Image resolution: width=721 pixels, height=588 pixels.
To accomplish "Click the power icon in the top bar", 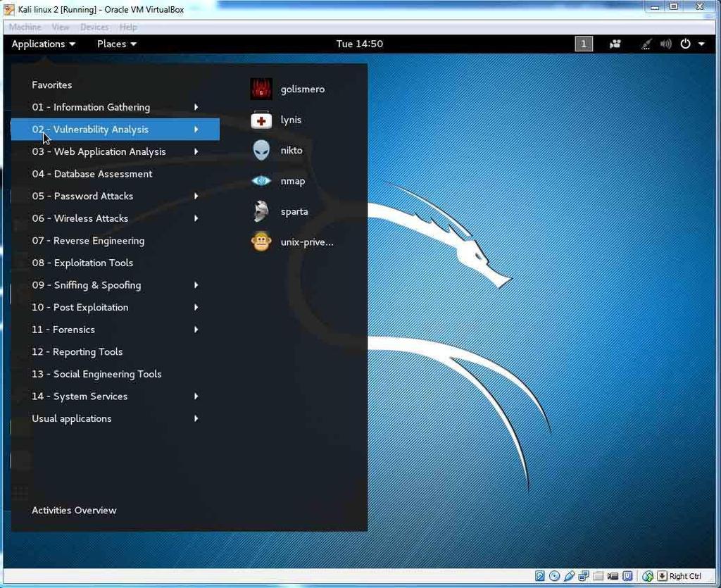I will [x=685, y=44].
